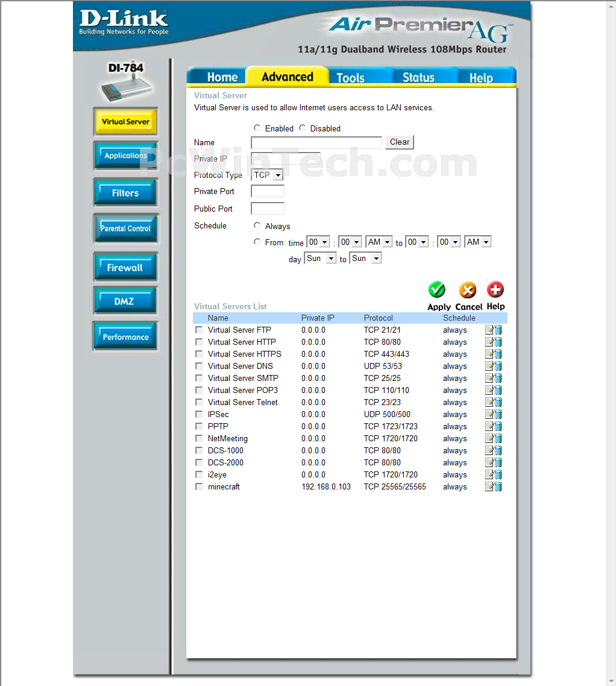This screenshot has width=616, height=686.
Task: Open the Firewall sidebar page
Action: (125, 267)
